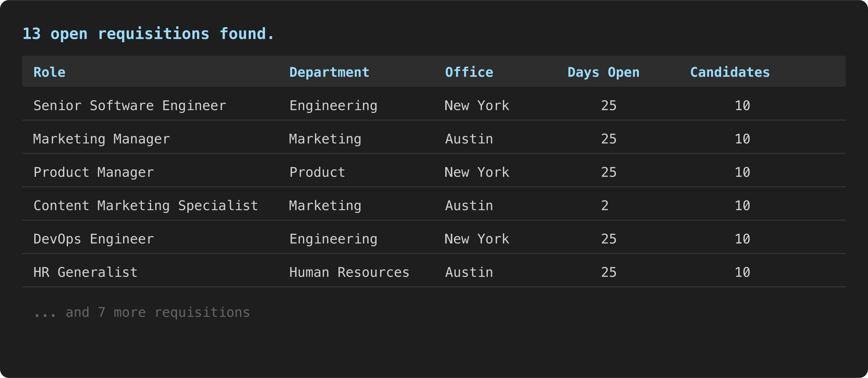Click the Office column header
The image size is (868, 378).
[x=469, y=72]
